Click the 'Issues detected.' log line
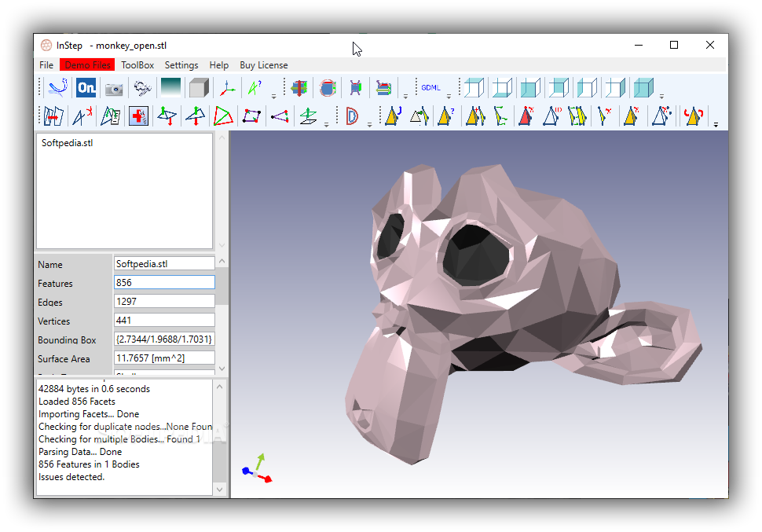The height and width of the screenshot is (532, 762). [71, 477]
